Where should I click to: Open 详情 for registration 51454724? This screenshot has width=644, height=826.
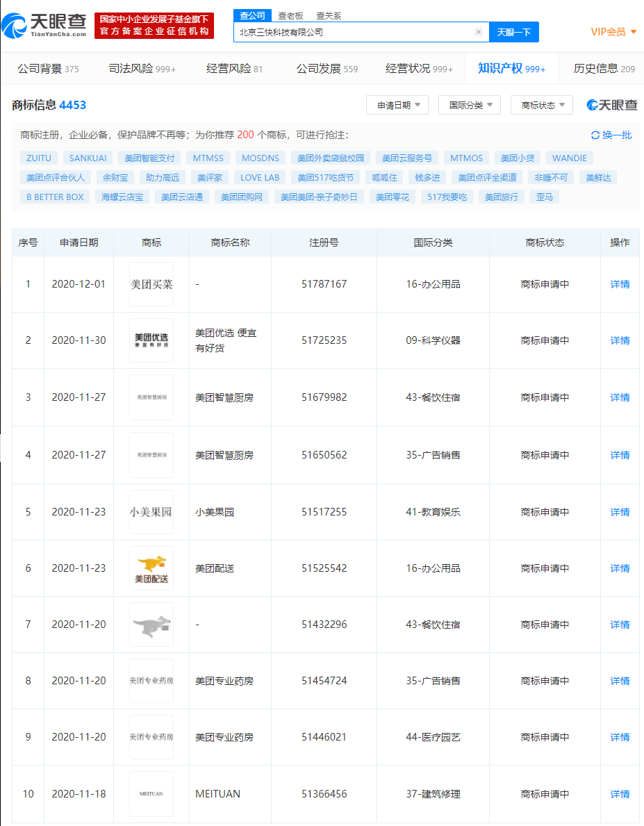click(620, 681)
